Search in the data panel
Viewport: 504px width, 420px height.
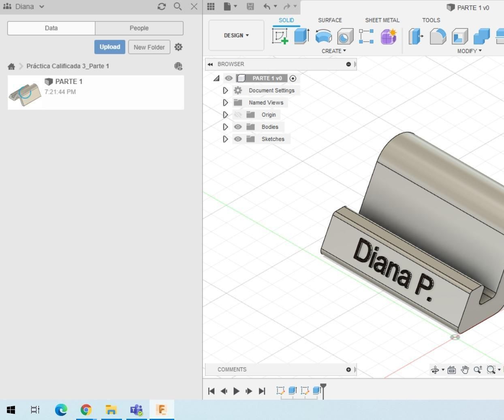coord(177,6)
